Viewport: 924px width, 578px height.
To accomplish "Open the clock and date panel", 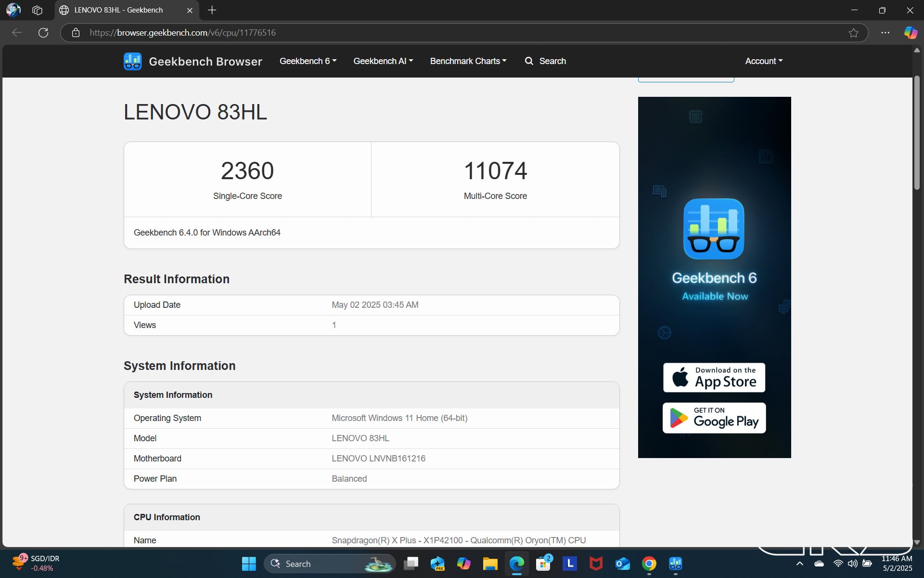I will pos(897,564).
